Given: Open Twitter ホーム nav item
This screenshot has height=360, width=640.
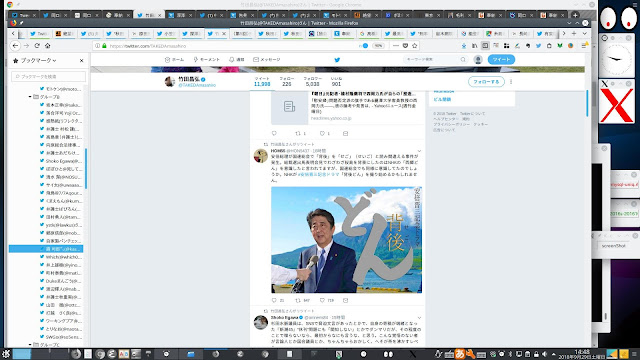Looking at the screenshot, I should [x=174, y=60].
